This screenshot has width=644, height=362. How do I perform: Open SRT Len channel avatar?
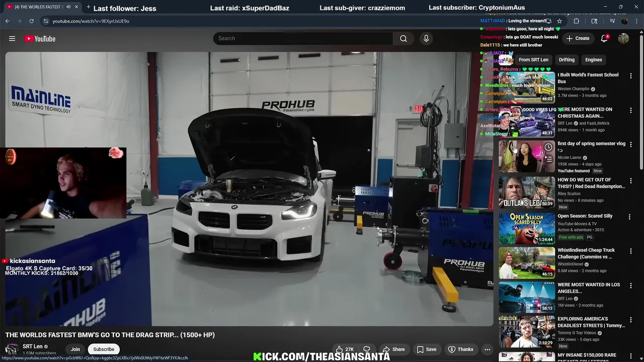pos(12,349)
